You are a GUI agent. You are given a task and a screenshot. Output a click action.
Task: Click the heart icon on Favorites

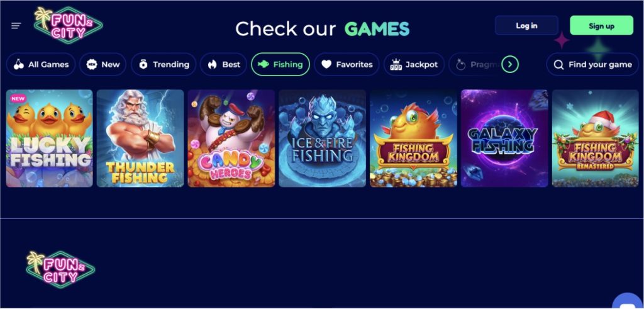326,65
